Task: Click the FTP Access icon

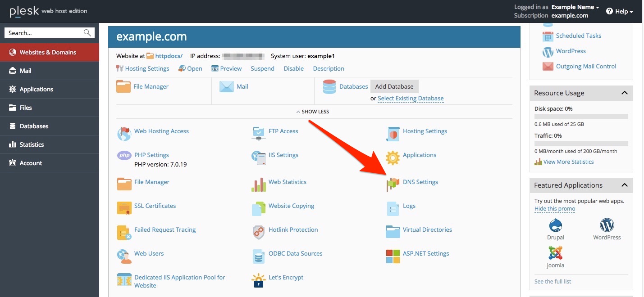Action: [x=258, y=134]
